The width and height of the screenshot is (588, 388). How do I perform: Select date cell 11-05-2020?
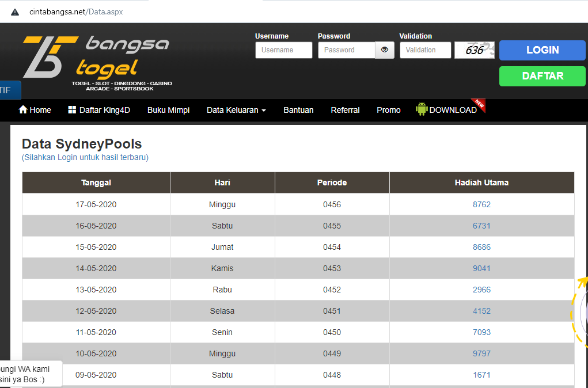point(96,332)
